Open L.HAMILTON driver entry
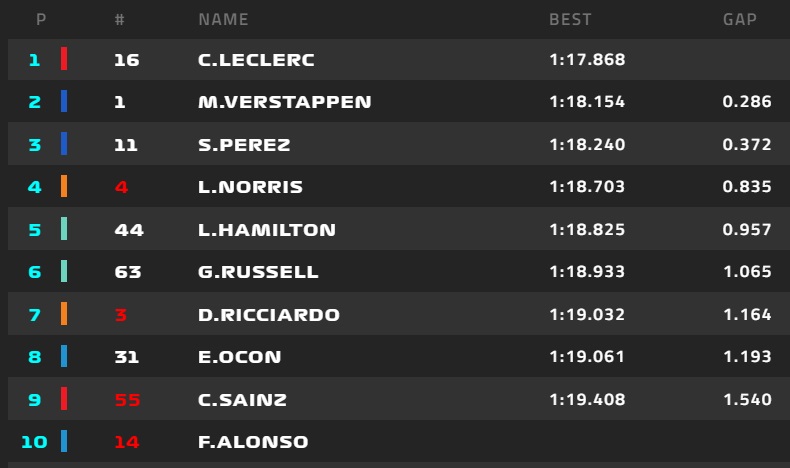The height and width of the screenshot is (468, 790). 267,230
